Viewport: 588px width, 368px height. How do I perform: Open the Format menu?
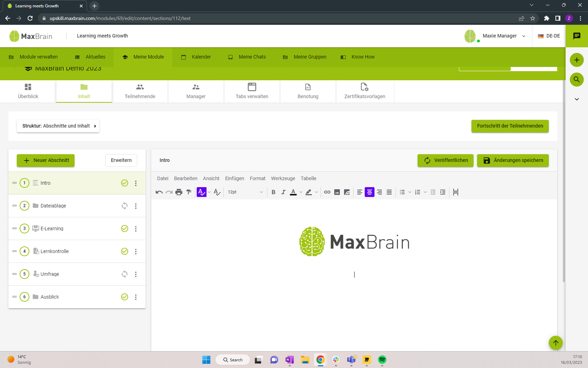(258, 178)
